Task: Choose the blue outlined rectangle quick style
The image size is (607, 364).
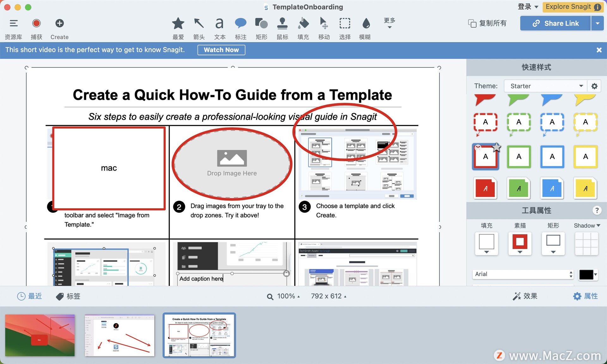Action: click(552, 157)
